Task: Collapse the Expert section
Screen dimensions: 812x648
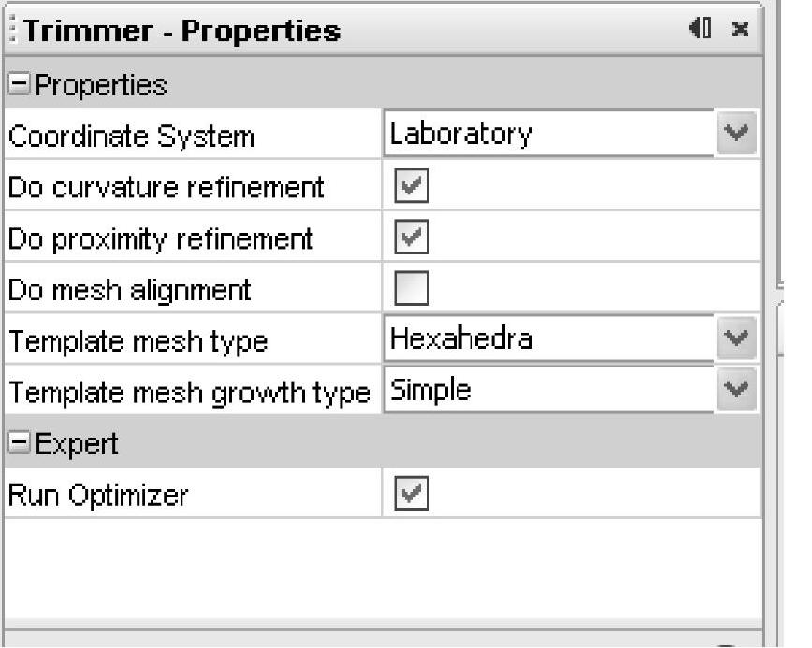Action: (19, 442)
